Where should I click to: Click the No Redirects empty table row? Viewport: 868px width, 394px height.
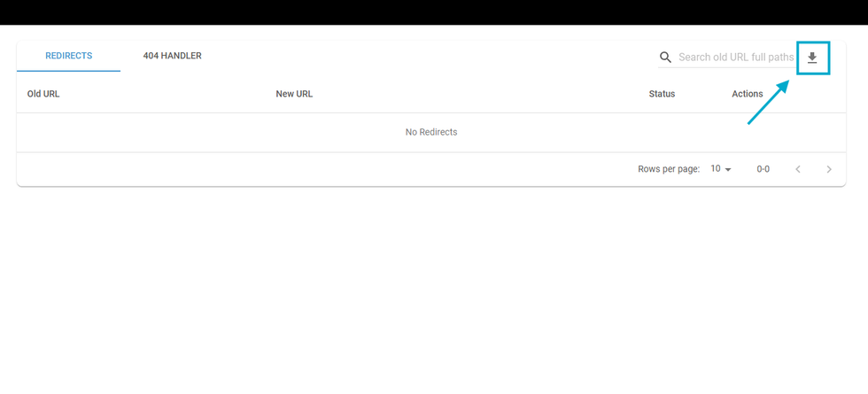[x=431, y=132]
